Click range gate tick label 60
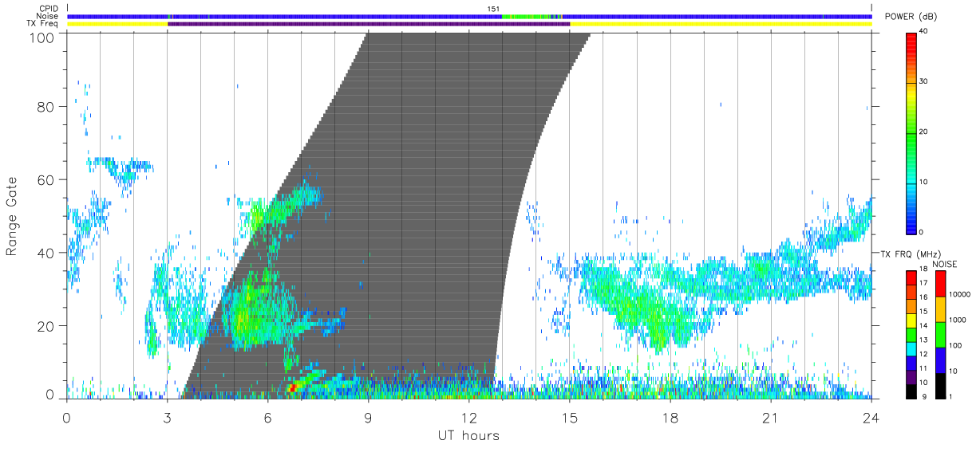The width and height of the screenshot is (980, 452). pos(47,180)
